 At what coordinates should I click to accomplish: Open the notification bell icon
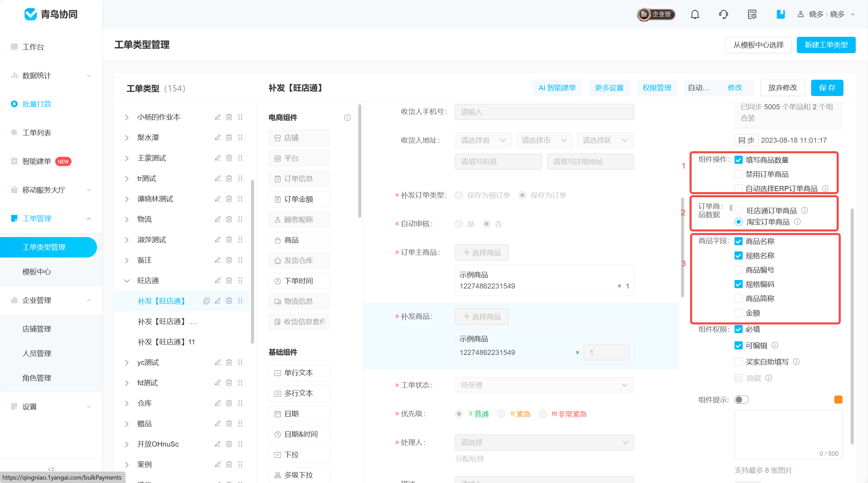[695, 14]
